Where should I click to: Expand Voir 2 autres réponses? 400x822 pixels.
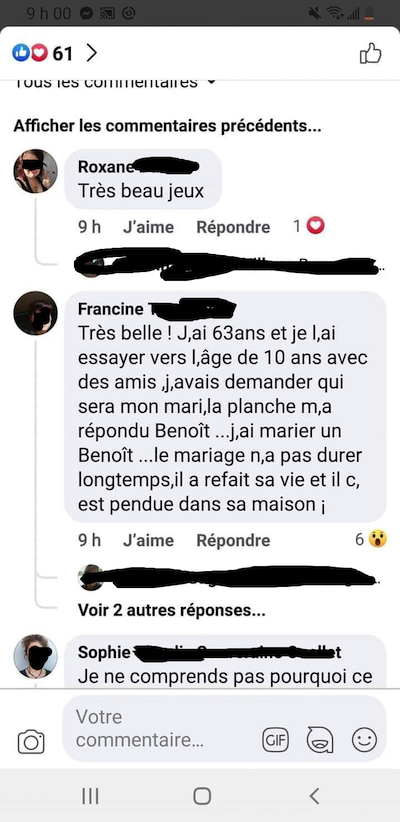click(x=171, y=610)
